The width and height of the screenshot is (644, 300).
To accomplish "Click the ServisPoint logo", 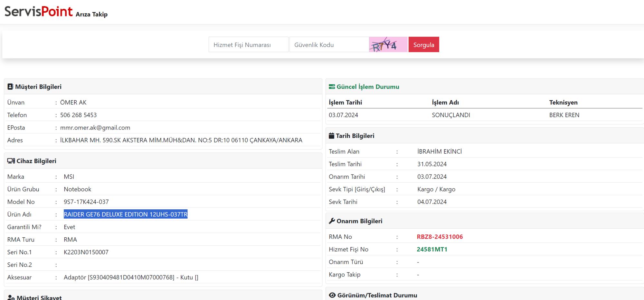I will pyautogui.click(x=39, y=12).
